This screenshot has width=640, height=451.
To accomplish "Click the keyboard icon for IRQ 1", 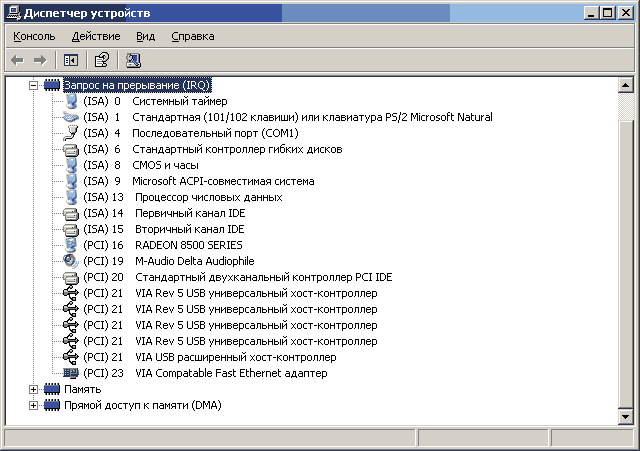I will 70,117.
